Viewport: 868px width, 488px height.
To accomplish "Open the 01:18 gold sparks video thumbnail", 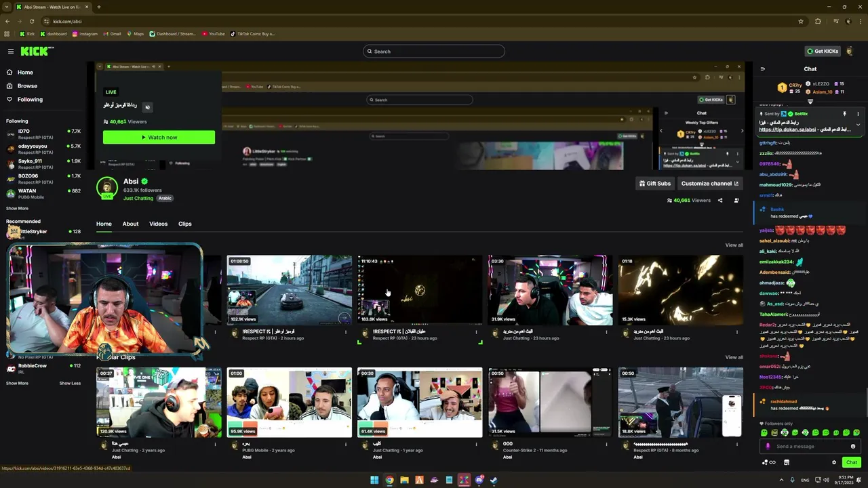I will point(680,290).
